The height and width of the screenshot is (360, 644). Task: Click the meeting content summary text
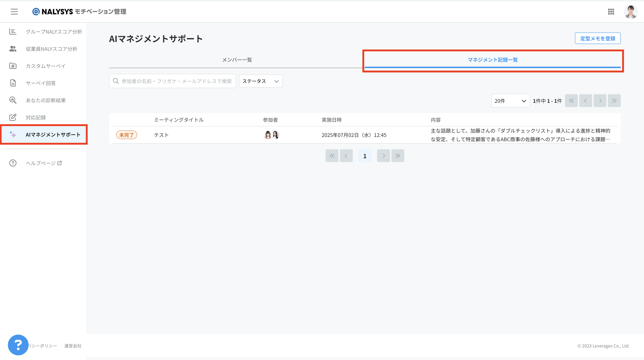pos(521,135)
